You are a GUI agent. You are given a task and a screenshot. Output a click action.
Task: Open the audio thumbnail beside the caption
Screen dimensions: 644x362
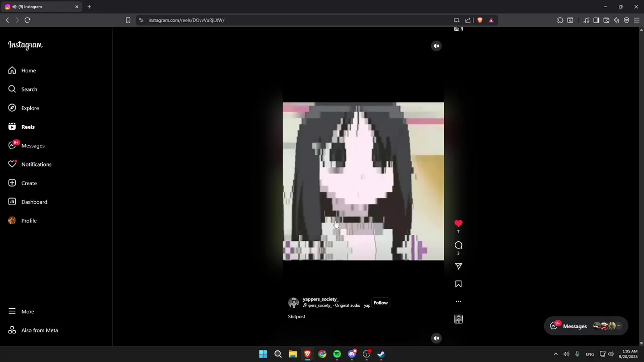458,319
